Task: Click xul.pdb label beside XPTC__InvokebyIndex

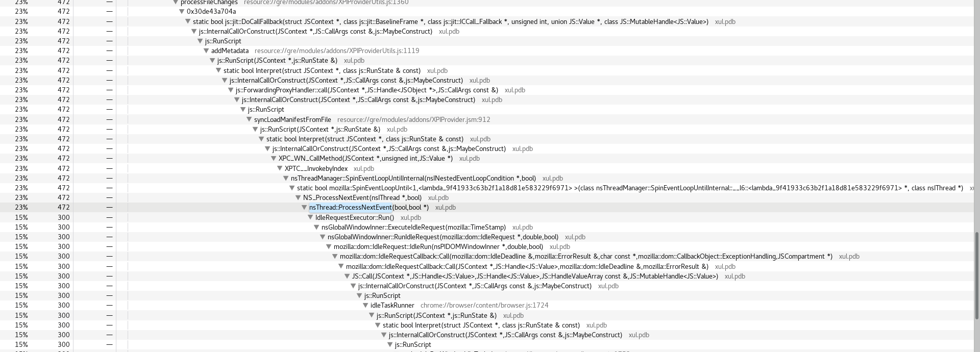Action: (364, 168)
